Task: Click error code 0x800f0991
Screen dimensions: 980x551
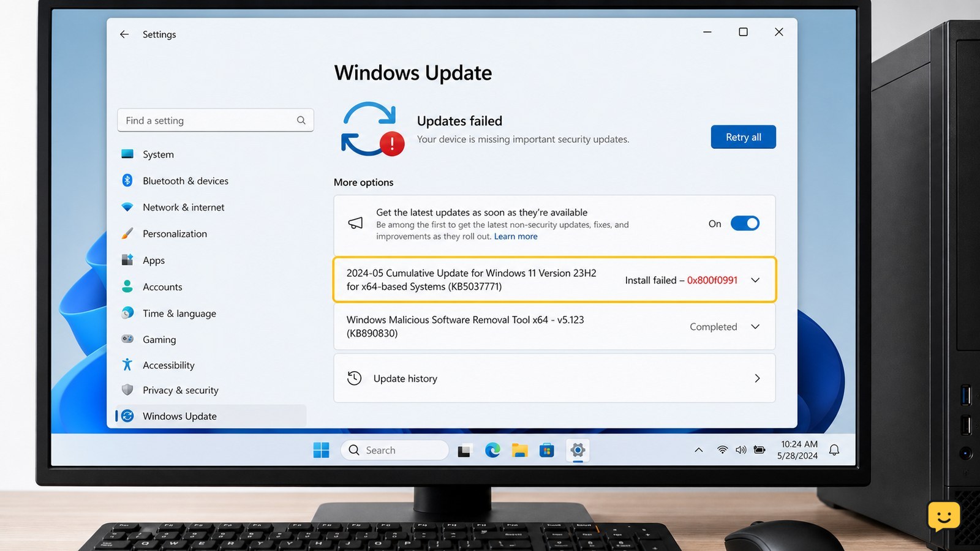Action: (x=712, y=280)
